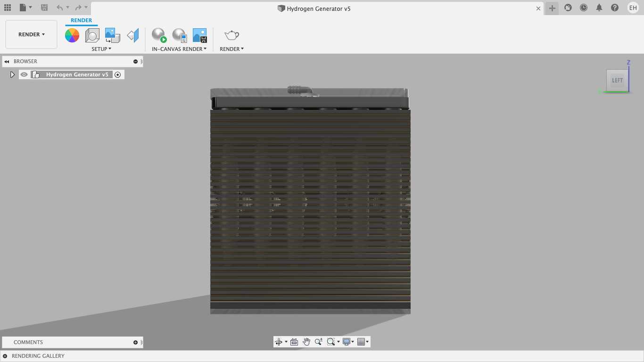The height and width of the screenshot is (362, 644).
Task: Expand the Hydrogen Generator v5 tree node
Action: 12,74
